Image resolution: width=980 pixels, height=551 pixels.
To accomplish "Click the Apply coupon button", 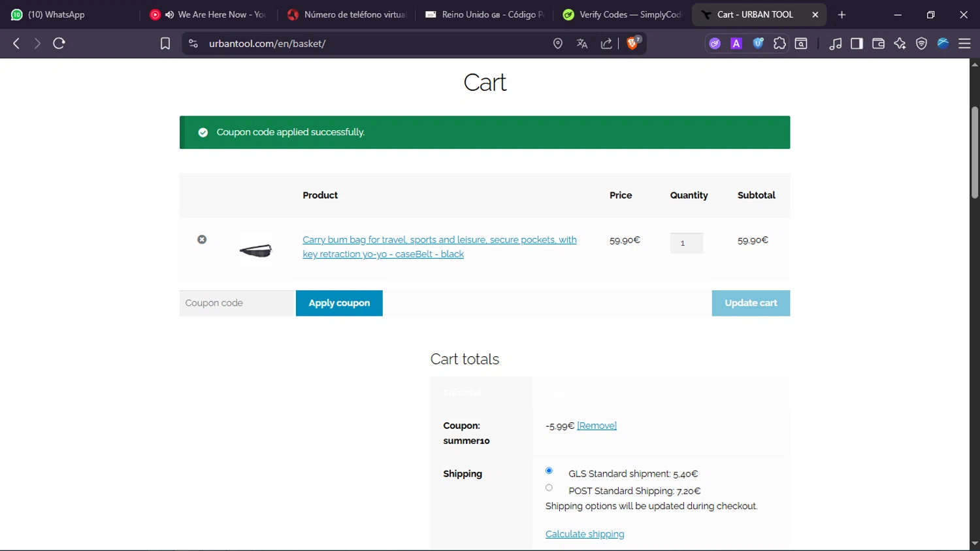I will tap(339, 303).
